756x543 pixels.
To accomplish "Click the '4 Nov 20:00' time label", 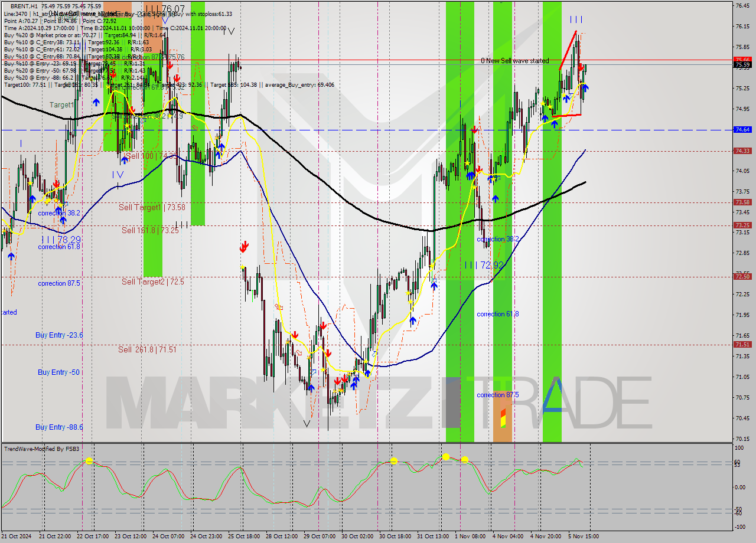I will point(546,537).
